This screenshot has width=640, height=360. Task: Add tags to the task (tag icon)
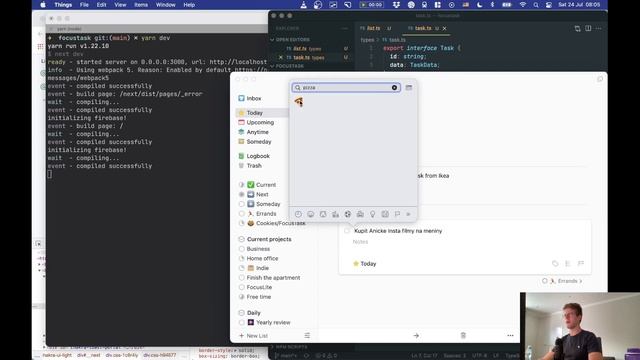[555, 264]
